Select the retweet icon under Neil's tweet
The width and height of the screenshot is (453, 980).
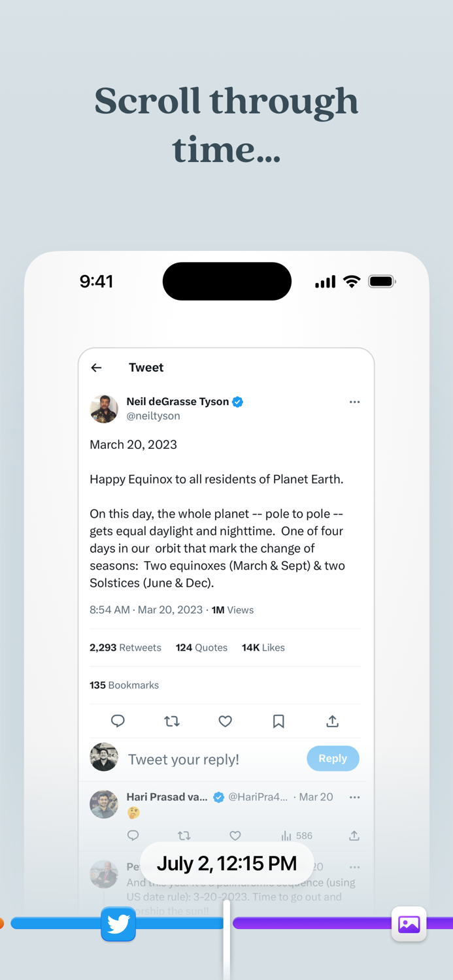tap(172, 721)
